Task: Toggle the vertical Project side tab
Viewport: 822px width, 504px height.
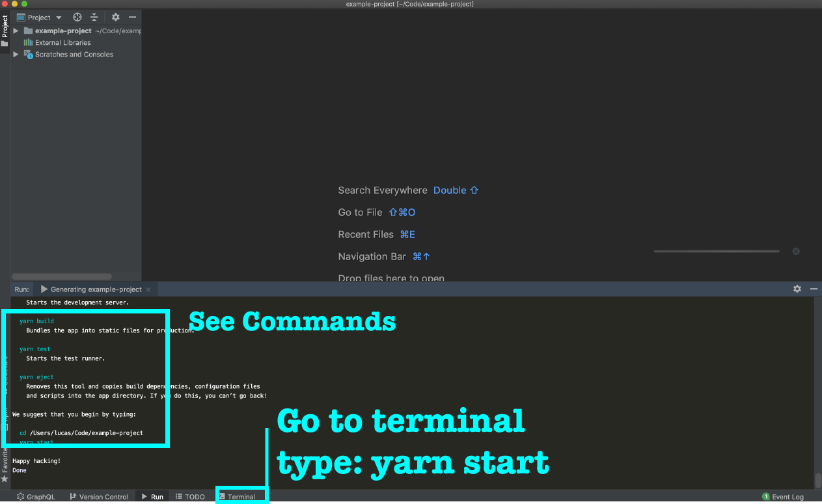Action: (5, 30)
